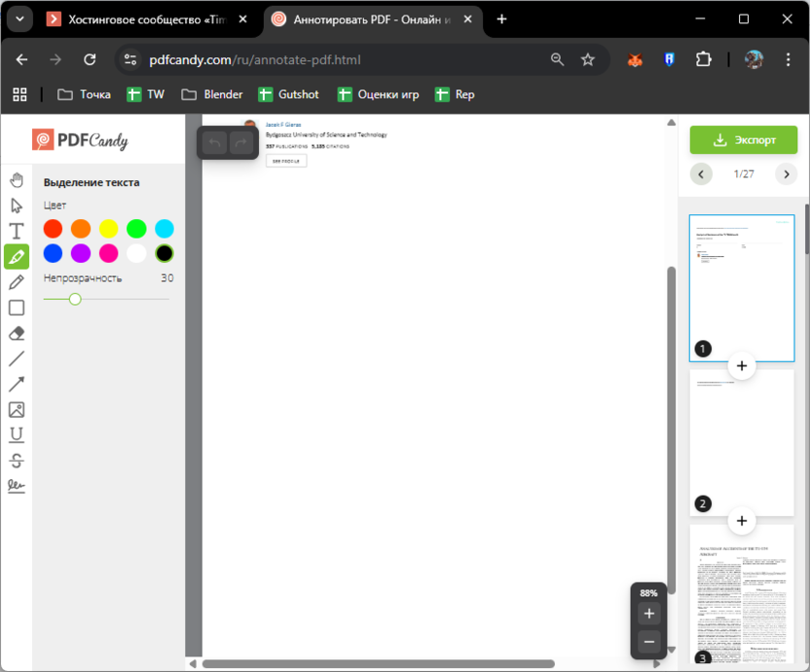The width and height of the screenshot is (810, 672).
Task: Pick the Arrow drawing tool
Action: [x=17, y=384]
